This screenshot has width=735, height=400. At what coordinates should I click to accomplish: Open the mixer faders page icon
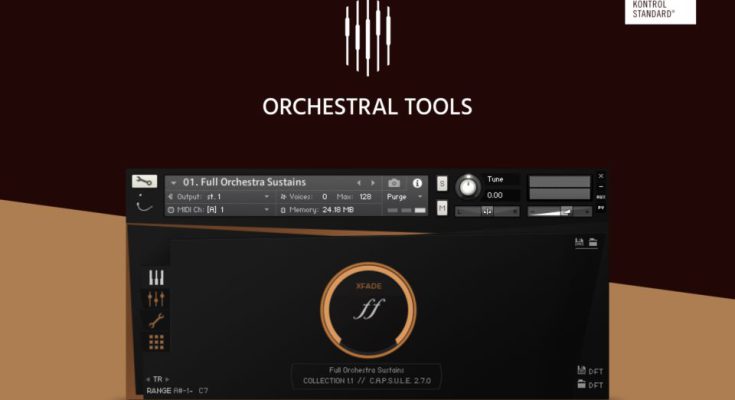[156, 299]
